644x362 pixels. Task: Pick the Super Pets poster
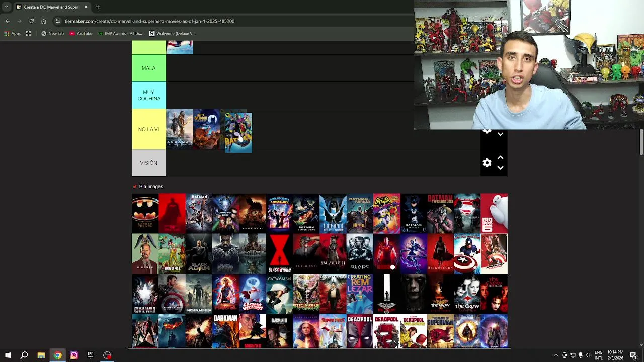(333, 331)
